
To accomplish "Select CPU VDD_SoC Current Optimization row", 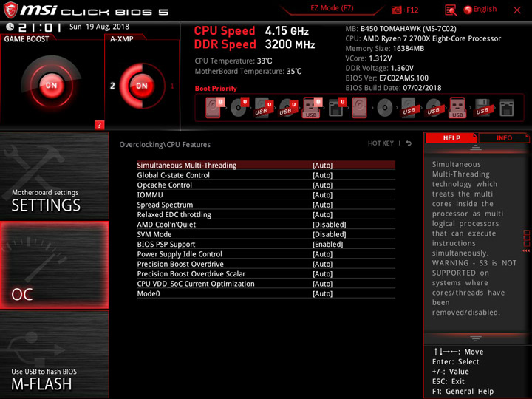I will pyautogui.click(x=266, y=283).
